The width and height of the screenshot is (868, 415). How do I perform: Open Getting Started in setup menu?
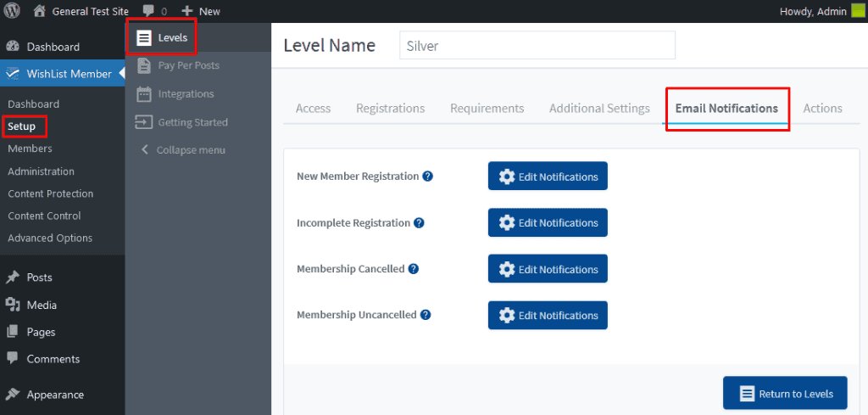pyautogui.click(x=192, y=122)
